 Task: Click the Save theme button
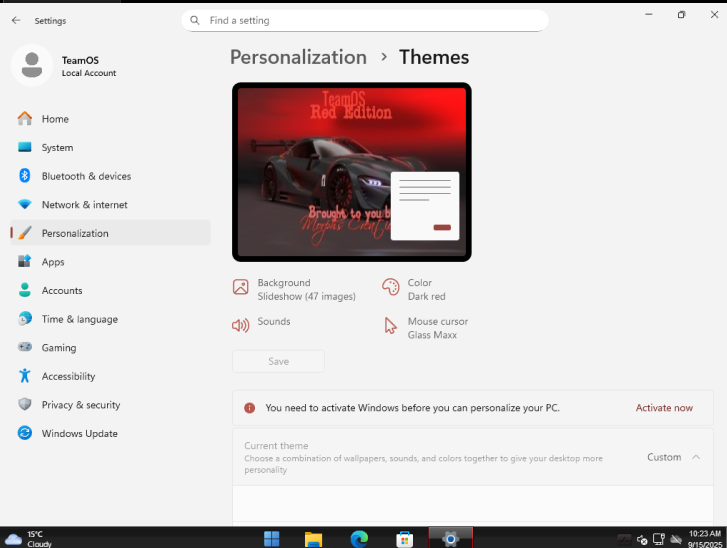click(x=278, y=361)
